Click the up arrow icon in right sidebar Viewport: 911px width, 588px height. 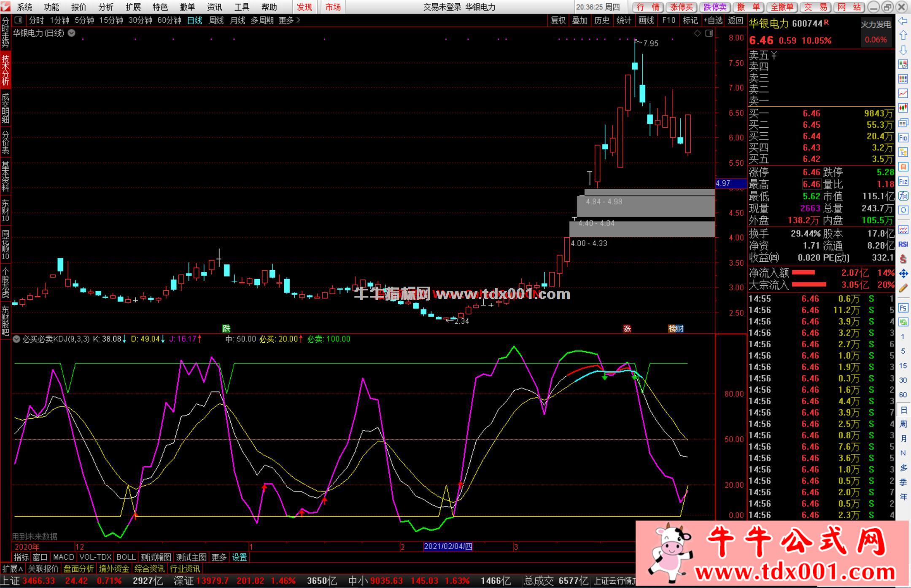903,35
